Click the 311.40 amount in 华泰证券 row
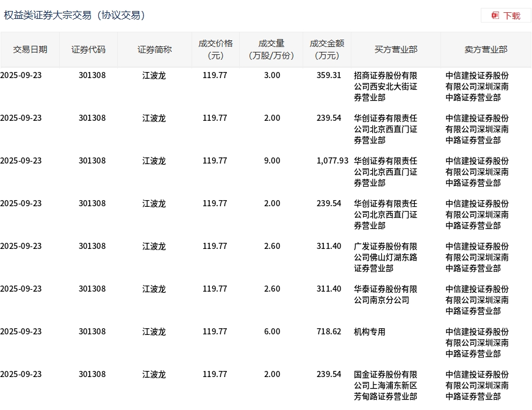The image size is (532, 410). pyautogui.click(x=329, y=289)
